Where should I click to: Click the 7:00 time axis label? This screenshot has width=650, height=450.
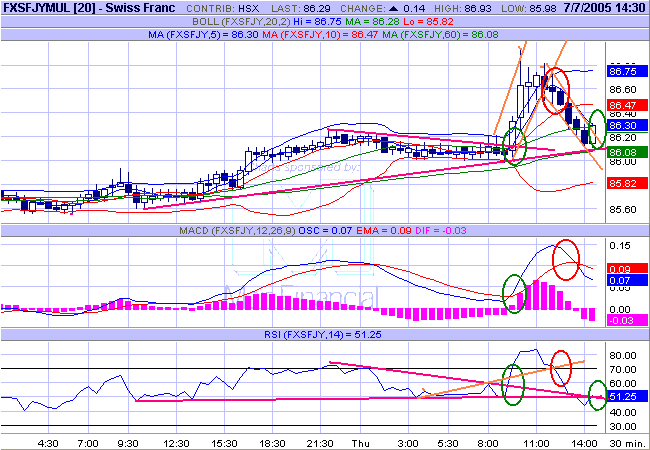pos(88,443)
